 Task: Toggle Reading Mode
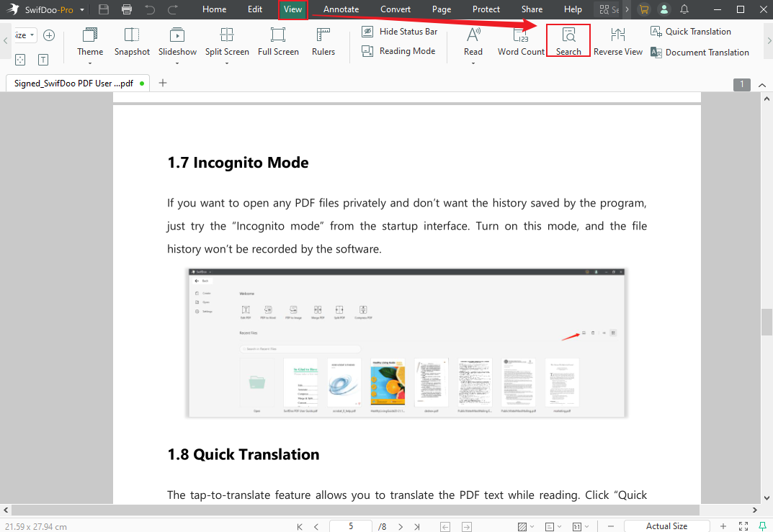click(398, 51)
